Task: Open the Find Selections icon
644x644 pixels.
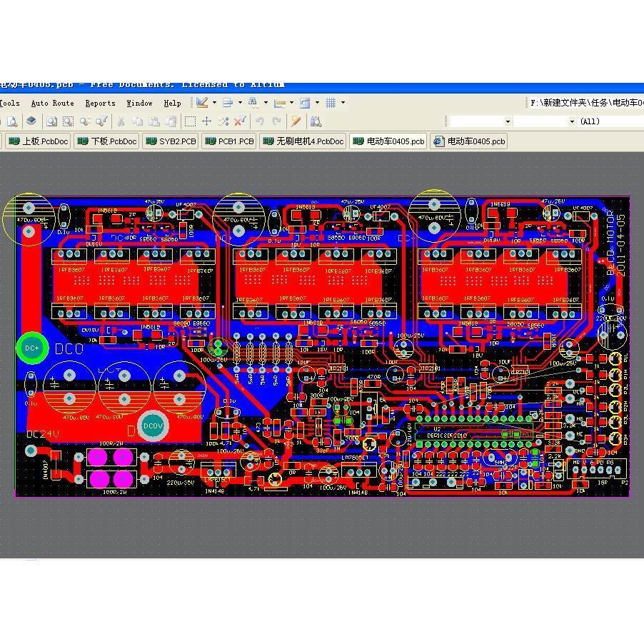Action: (253, 103)
